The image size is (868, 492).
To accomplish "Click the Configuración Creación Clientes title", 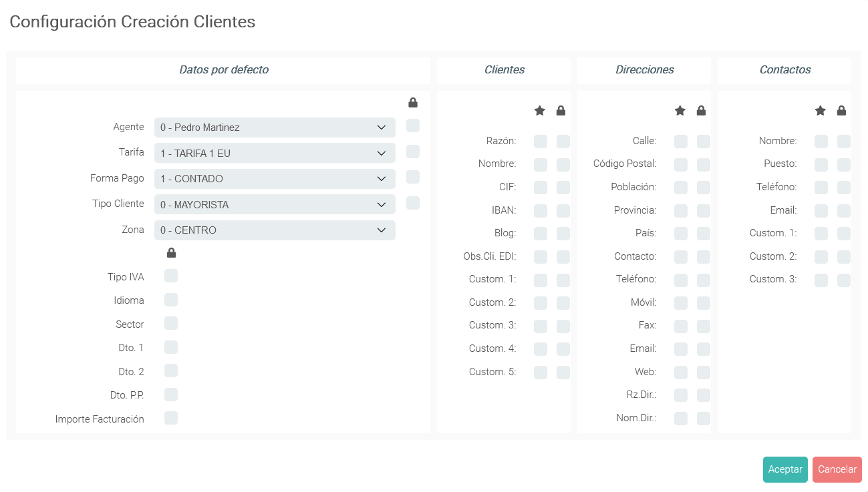I will (132, 21).
